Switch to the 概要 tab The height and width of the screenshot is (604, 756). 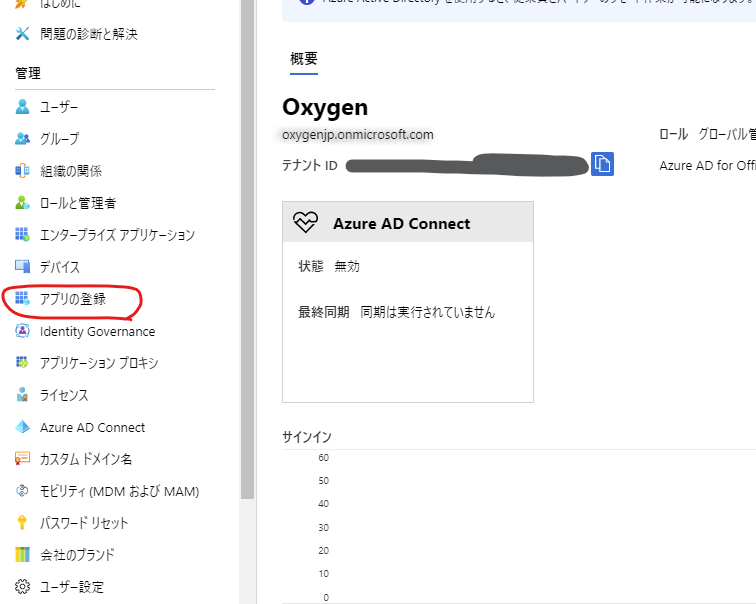point(304,59)
